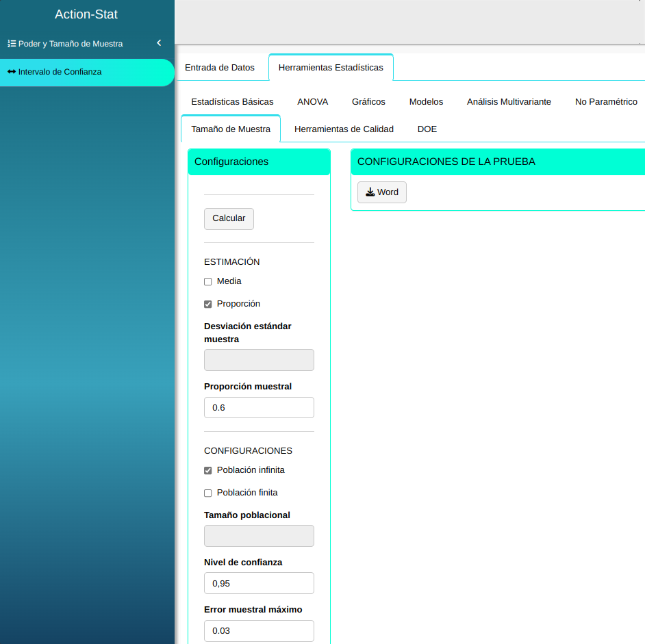Open the Estadísticas Básicas tab

[232, 102]
